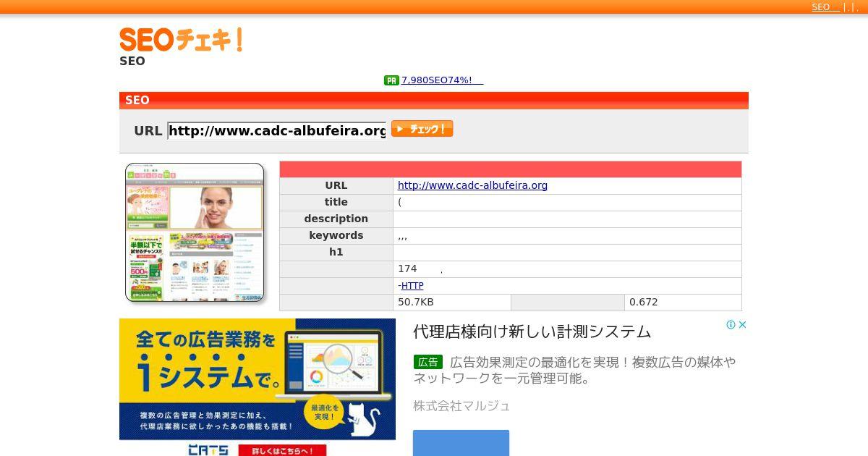Click the 174 value cell
Image resolution: width=868 pixels, height=456 pixels.
pyautogui.click(x=567, y=269)
